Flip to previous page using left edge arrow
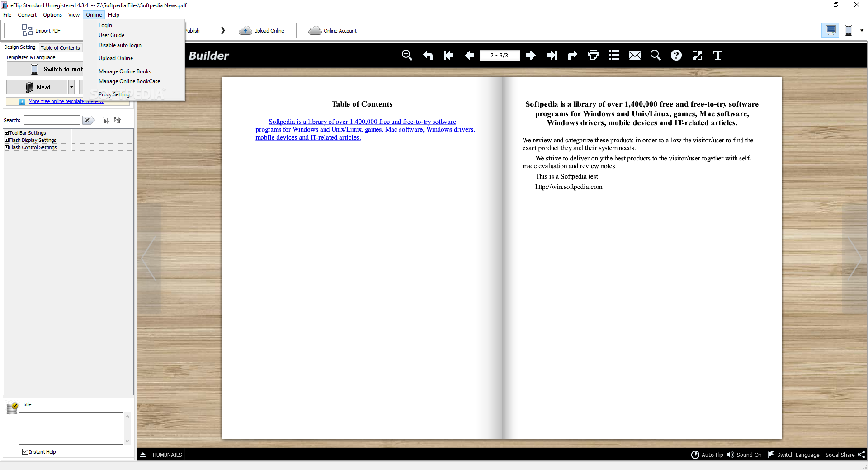 click(x=148, y=259)
